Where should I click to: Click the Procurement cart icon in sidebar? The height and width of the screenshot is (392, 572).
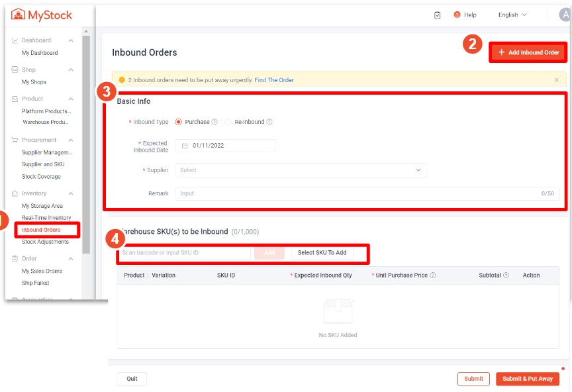coord(15,140)
